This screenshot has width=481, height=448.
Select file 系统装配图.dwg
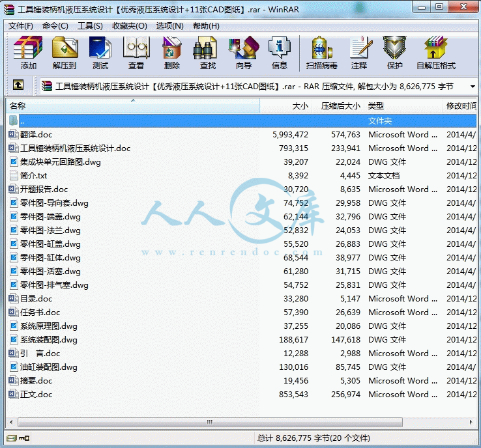click(x=48, y=339)
